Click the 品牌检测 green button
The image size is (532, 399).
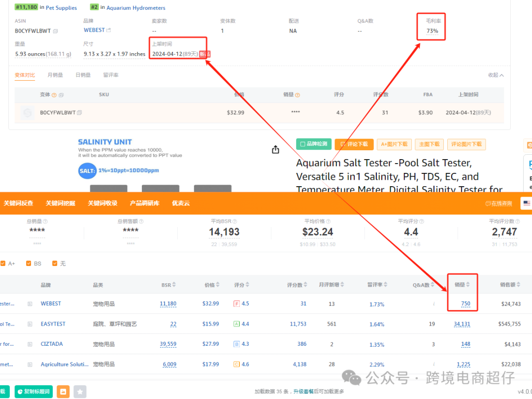coord(314,144)
